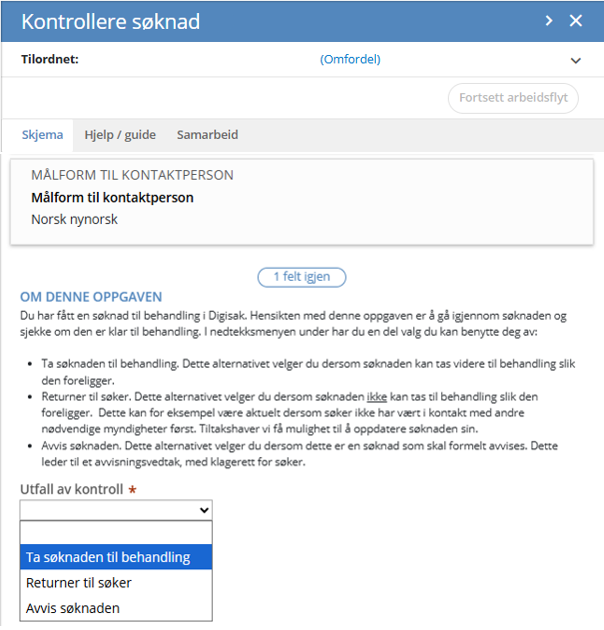Open the Hjelp / guide tab
604x630 pixels.
[x=120, y=135]
